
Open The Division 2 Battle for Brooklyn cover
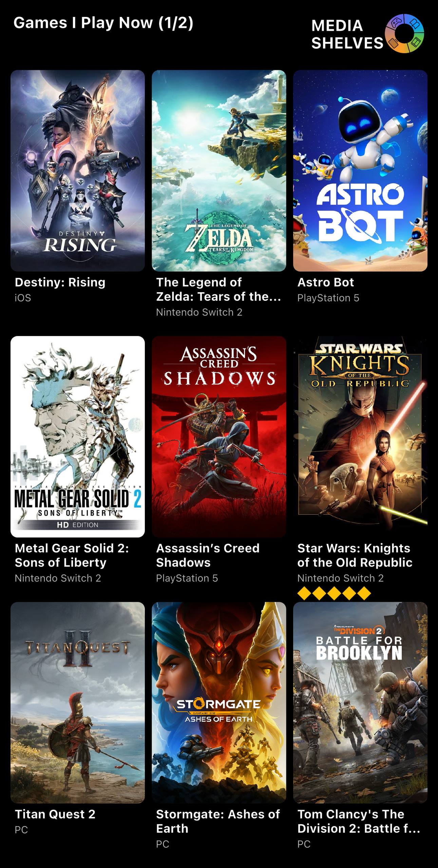click(x=360, y=703)
